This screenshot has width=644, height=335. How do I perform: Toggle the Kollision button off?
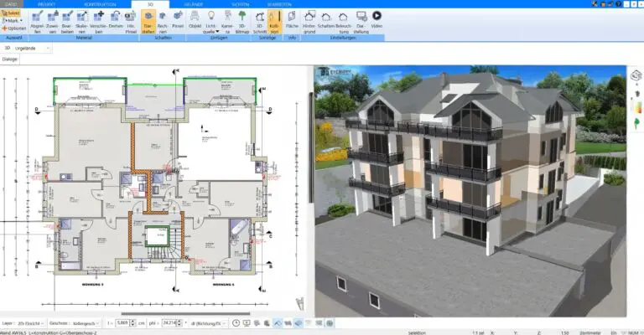pos(275,17)
